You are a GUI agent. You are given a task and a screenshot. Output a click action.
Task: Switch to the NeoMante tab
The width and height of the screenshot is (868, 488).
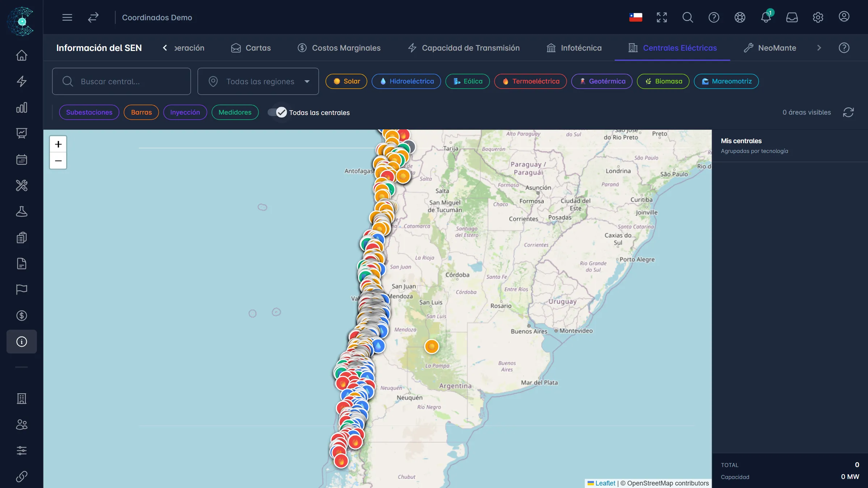pyautogui.click(x=770, y=48)
